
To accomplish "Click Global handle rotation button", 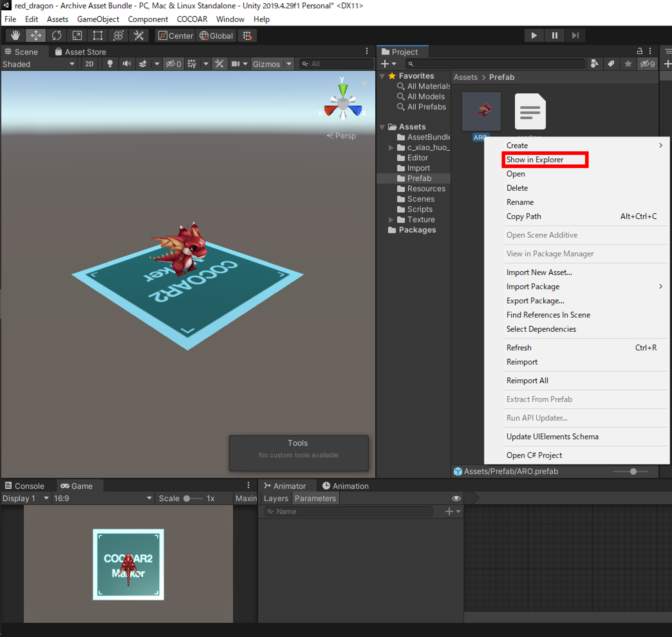I will 216,36.
